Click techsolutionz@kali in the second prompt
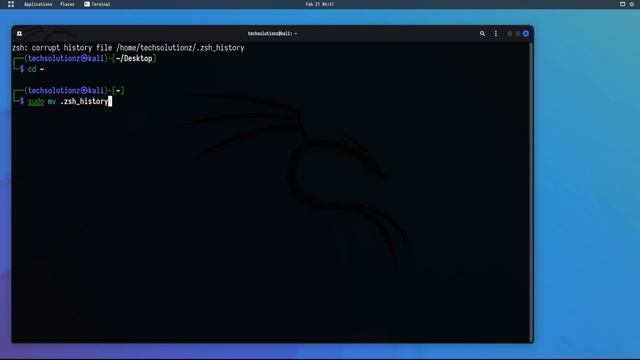The image size is (640, 360). coord(66,90)
